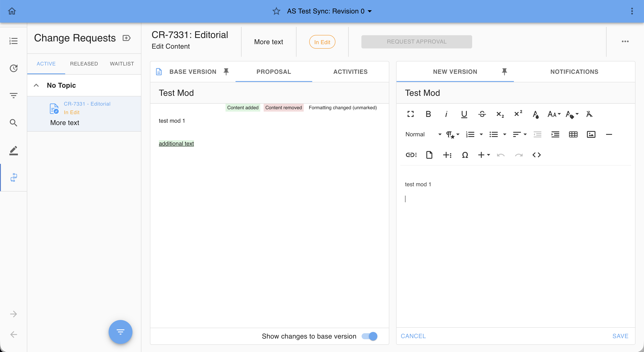Viewport: 644px width, 352px height.
Task: Toggle the favorite star for AS Test Sync
Action: (x=276, y=11)
